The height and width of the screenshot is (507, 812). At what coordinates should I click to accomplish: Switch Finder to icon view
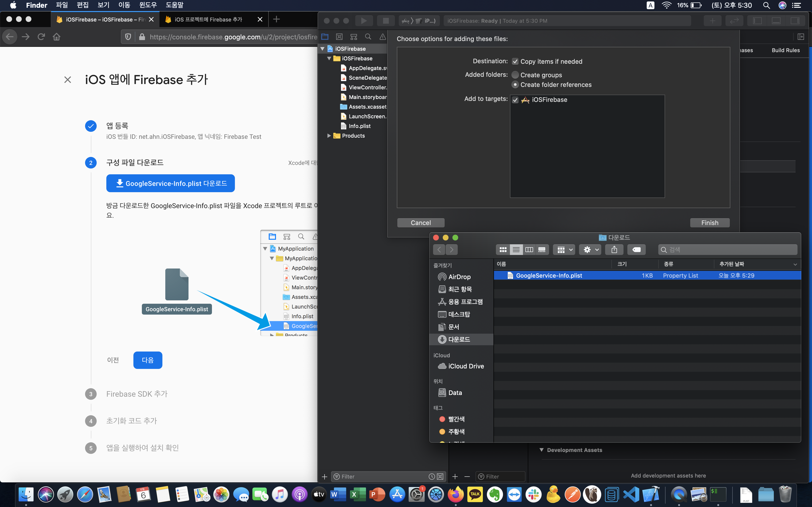[503, 249]
